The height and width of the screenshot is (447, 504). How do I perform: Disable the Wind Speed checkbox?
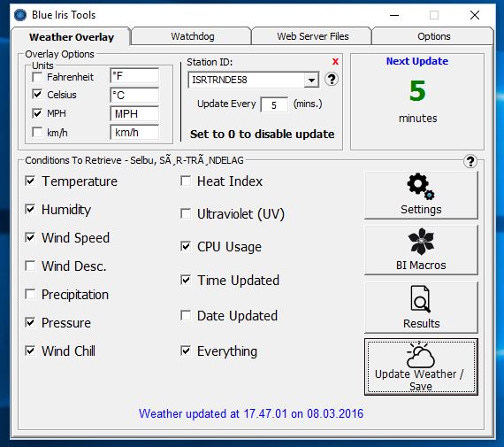pos(30,237)
